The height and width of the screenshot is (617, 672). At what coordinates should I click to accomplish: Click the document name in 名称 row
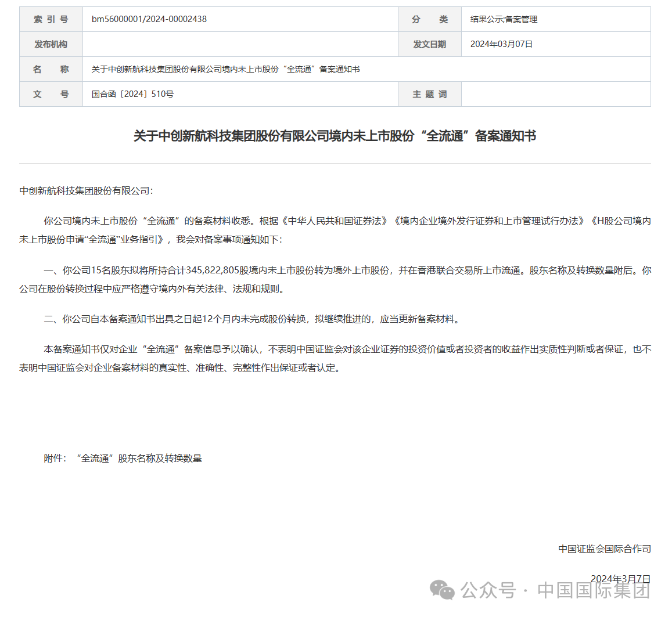coord(225,70)
